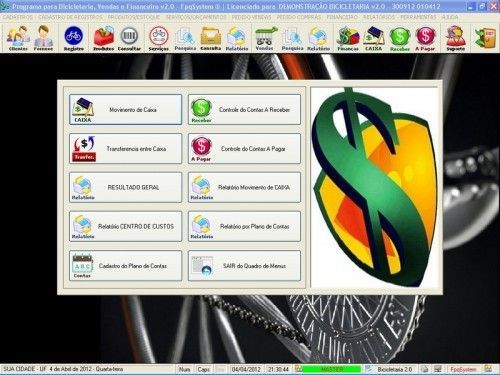Click the Caps indicator in status bar

click(x=203, y=369)
